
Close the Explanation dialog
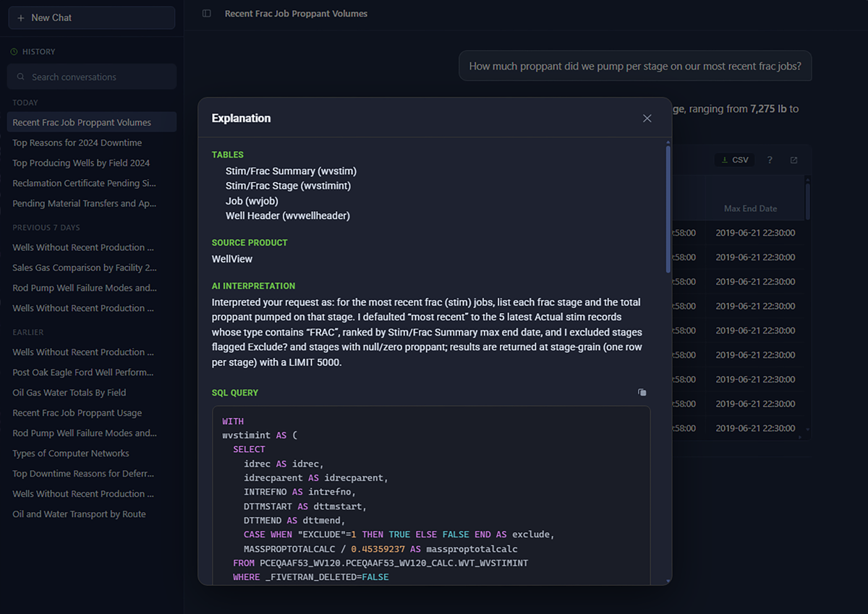tap(647, 119)
